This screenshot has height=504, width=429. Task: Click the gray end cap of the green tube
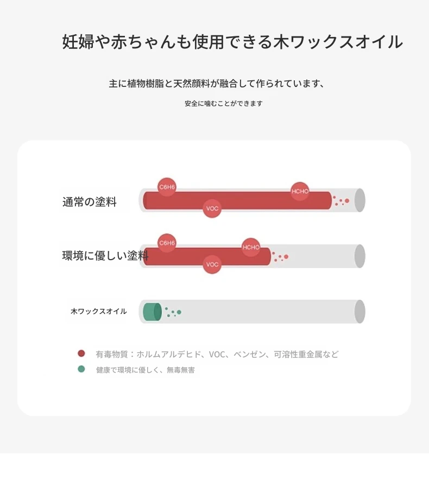[x=359, y=312]
